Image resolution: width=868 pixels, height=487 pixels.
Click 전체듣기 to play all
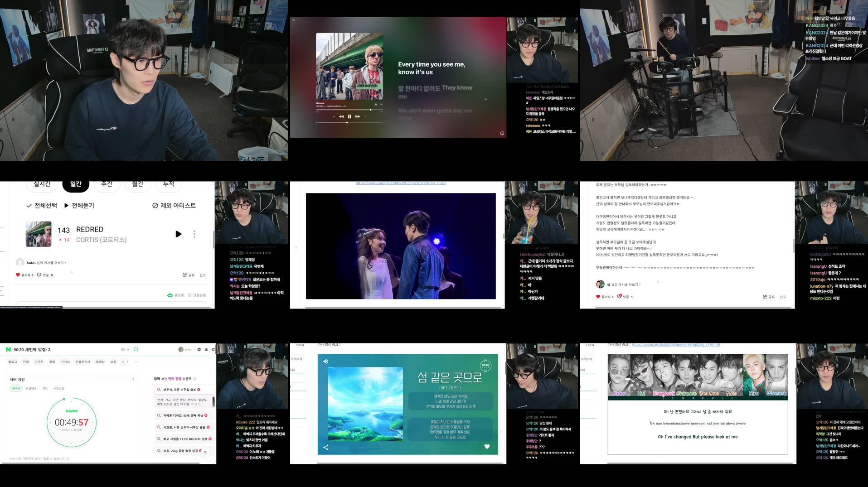coord(79,205)
